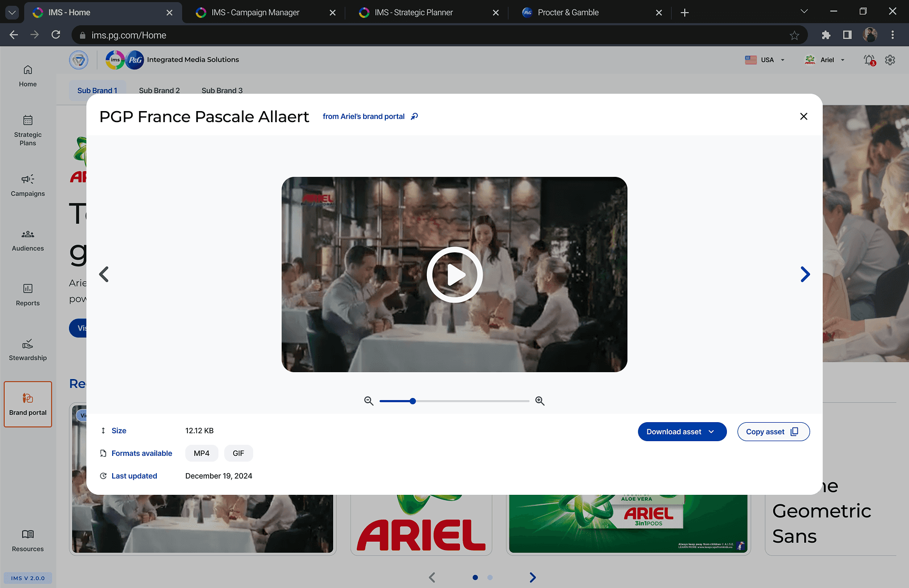This screenshot has width=909, height=588.
Task: Open Strategic Plans in the sidebar
Action: (x=28, y=131)
